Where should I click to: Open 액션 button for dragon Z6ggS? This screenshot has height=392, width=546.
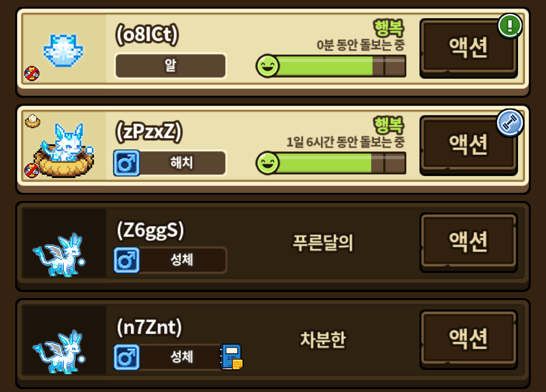469,242
